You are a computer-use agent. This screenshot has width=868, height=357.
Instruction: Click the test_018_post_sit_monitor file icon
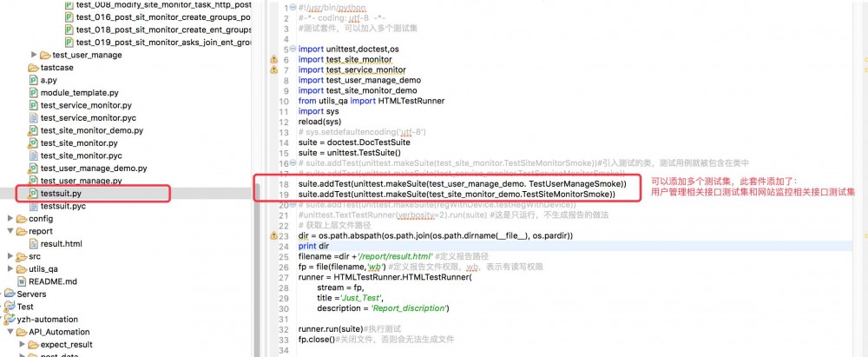tap(69, 30)
